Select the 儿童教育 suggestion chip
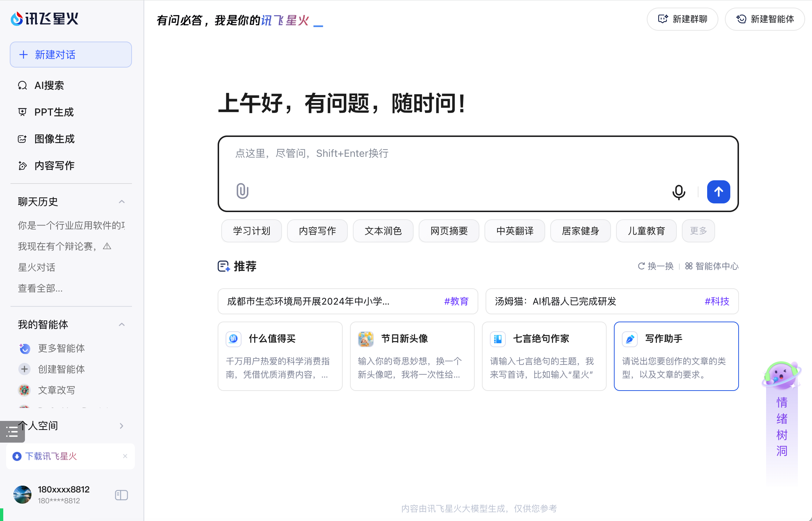 coord(646,231)
